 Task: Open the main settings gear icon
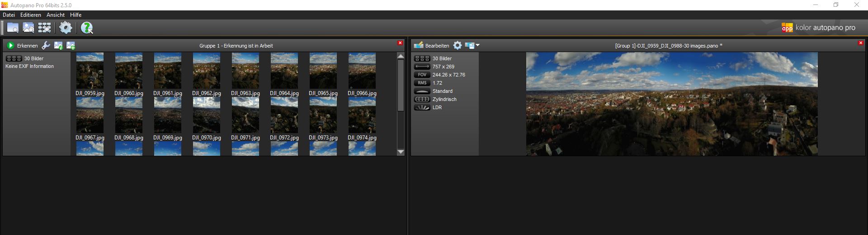[66, 28]
